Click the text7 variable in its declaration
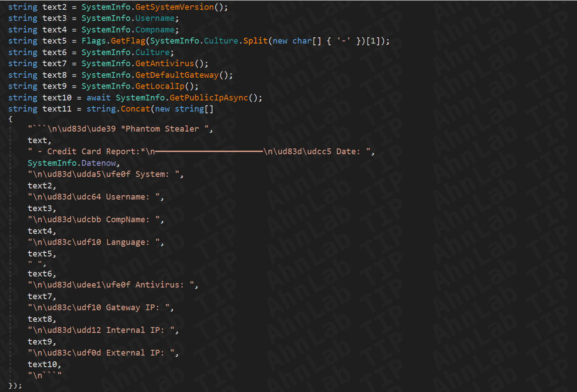 pos(55,64)
